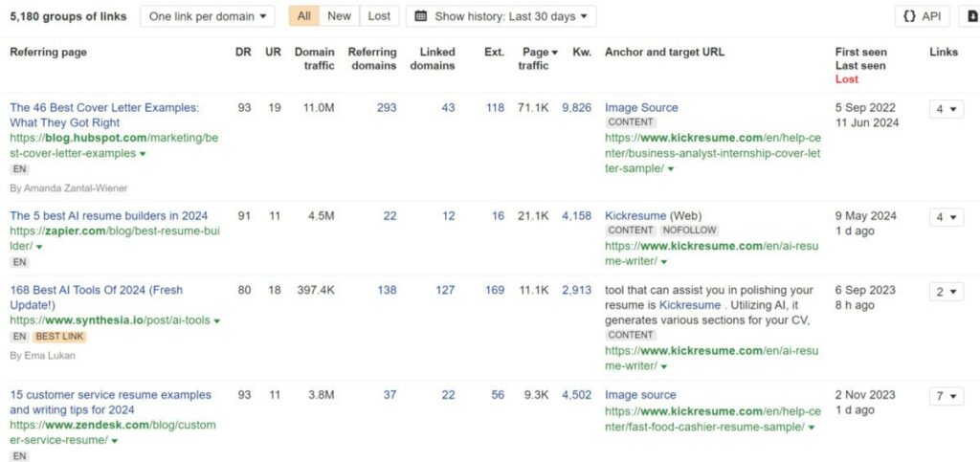
Task: Open the 'One link per domain' dropdown
Action: [208, 16]
